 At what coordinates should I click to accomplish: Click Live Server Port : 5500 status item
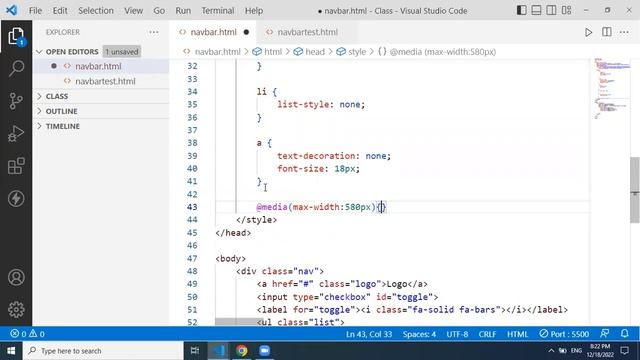(x=564, y=334)
